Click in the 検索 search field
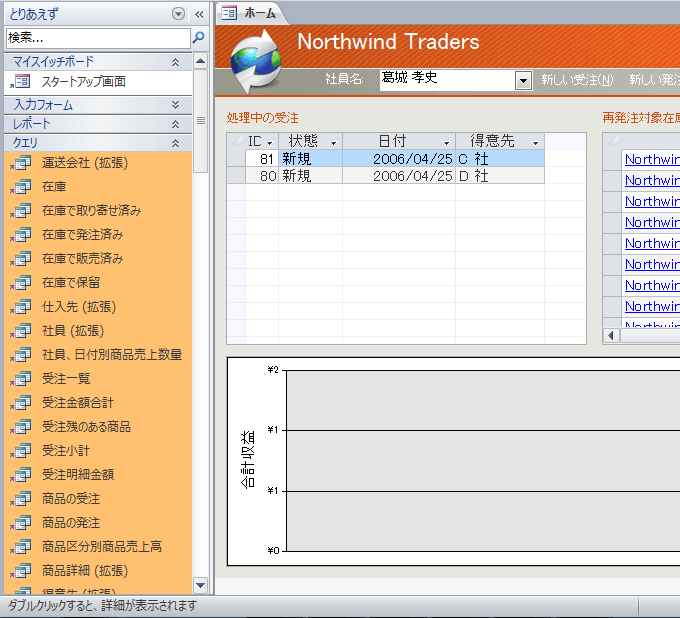The image size is (680, 618). pos(98,38)
